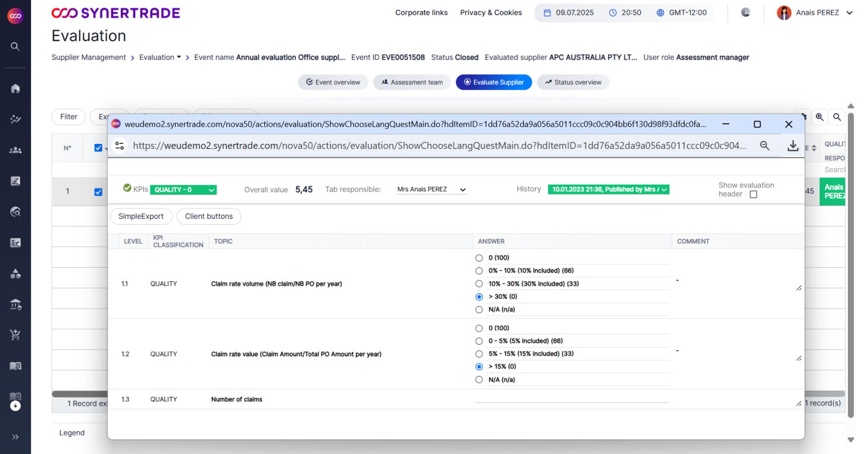Open the Privacy & Cookies link
Image resolution: width=868 pixels, height=454 pixels.
pyautogui.click(x=491, y=12)
